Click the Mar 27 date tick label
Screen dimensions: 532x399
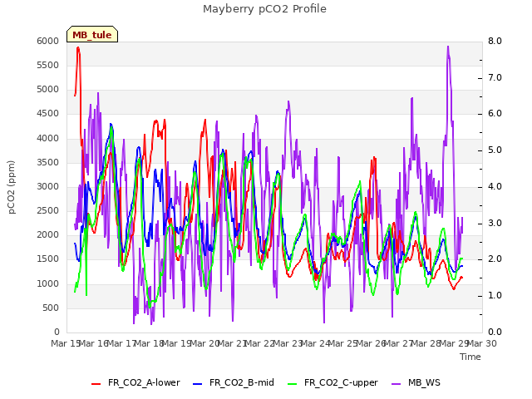(x=399, y=343)
